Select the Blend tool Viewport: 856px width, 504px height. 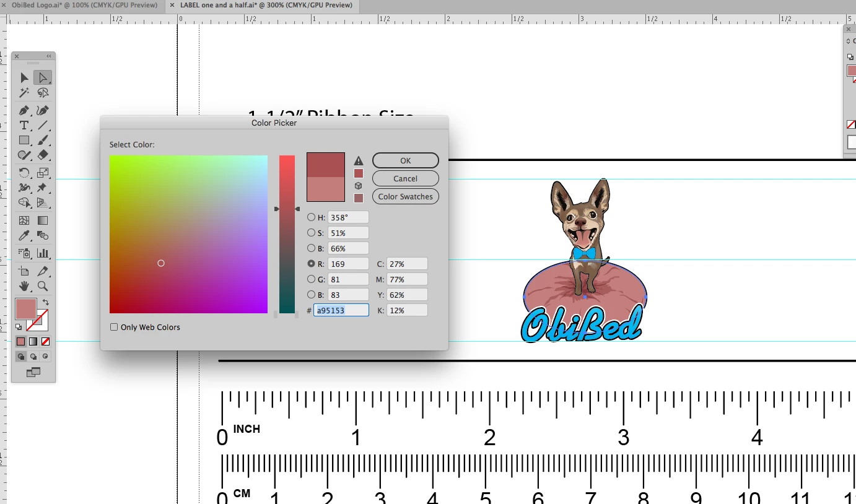(43, 235)
